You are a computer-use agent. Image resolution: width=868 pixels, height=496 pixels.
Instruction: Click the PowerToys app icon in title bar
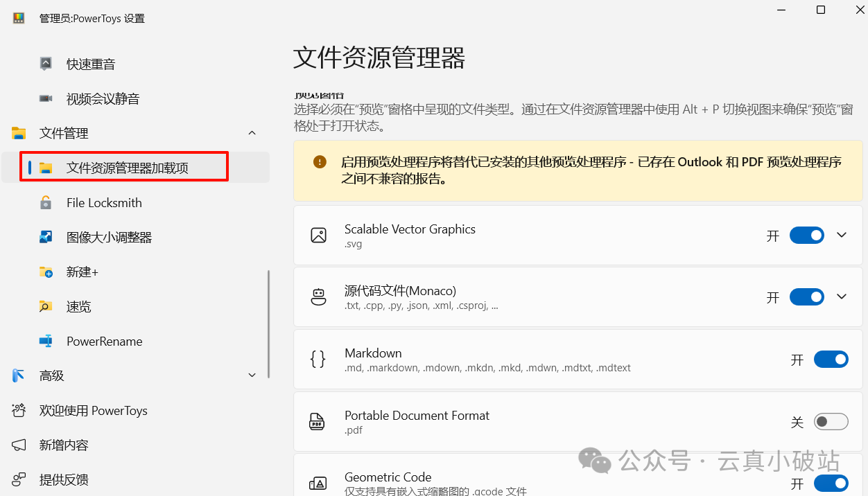19,18
